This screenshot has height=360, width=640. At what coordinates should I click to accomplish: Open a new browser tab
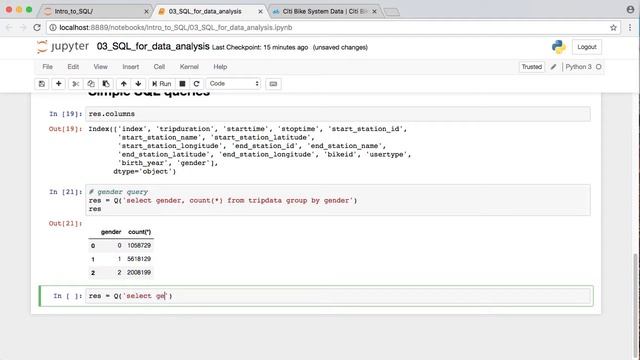[391, 12]
